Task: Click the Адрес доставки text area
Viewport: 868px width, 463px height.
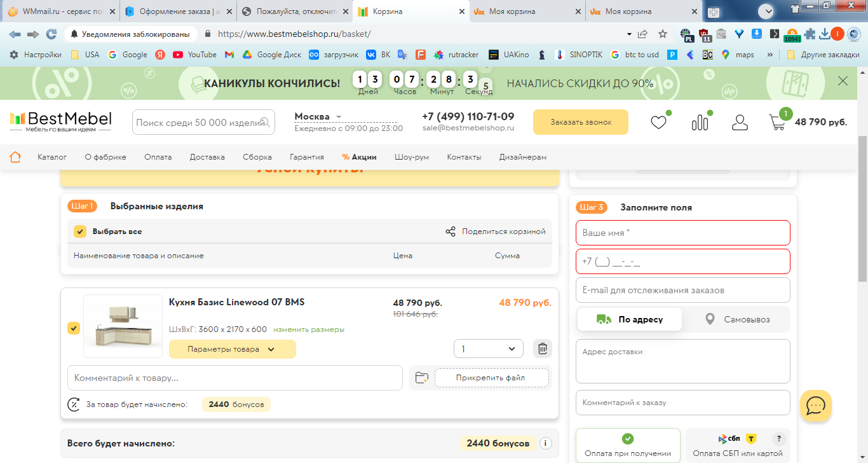Action: [x=683, y=361]
